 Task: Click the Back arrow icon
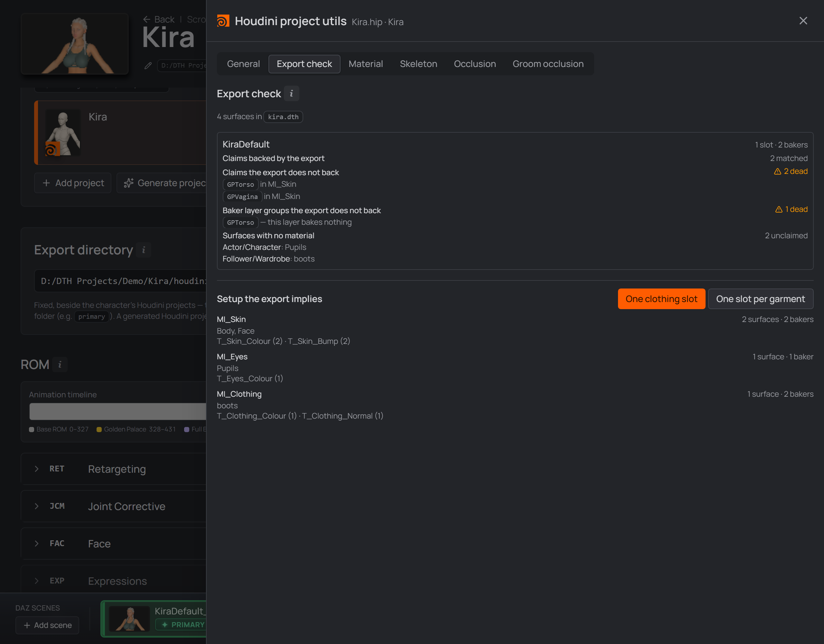click(147, 19)
